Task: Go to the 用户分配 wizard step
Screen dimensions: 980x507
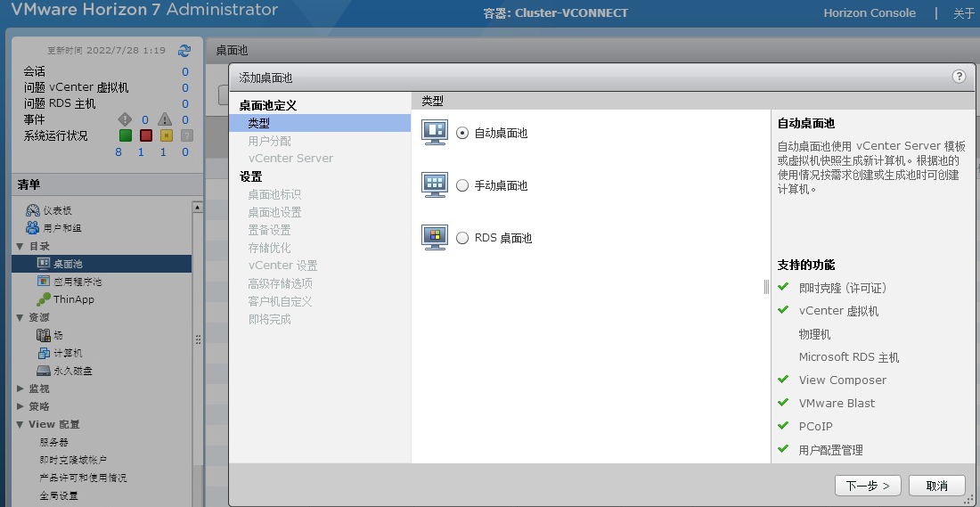Action: point(269,142)
